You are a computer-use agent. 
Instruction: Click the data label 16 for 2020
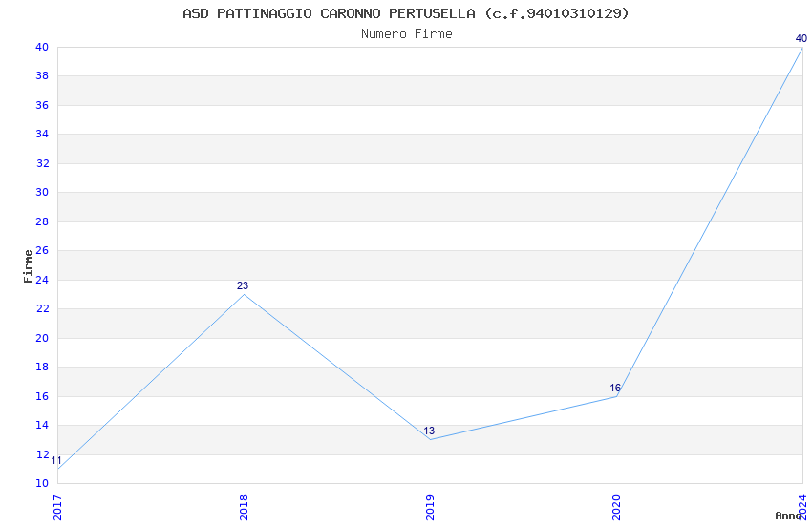point(614,388)
